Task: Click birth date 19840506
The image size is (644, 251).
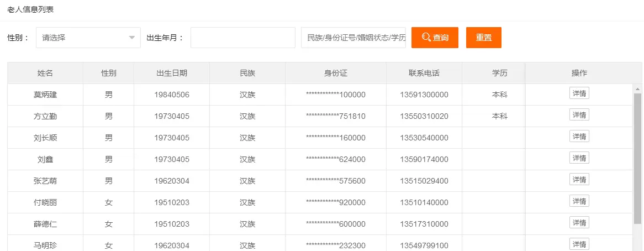Action: [x=172, y=95]
